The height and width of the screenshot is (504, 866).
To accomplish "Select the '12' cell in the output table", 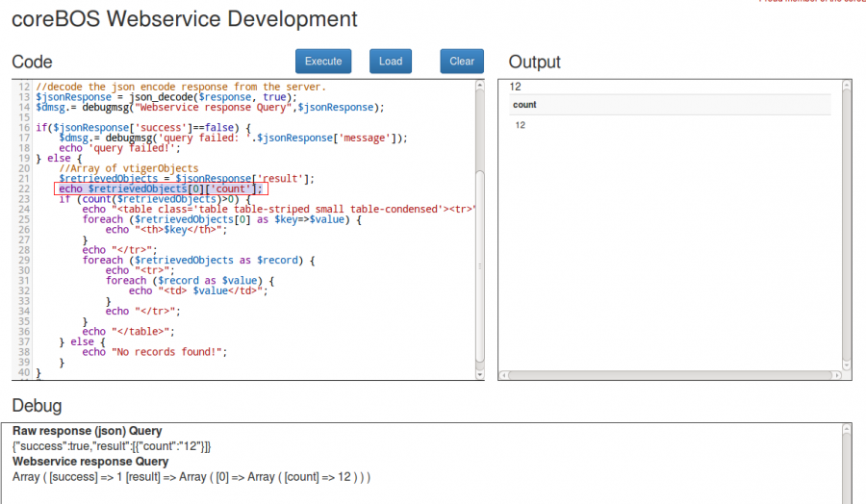I will [521, 126].
